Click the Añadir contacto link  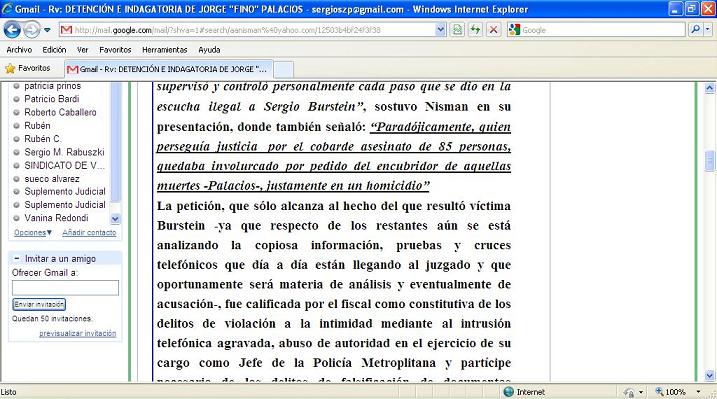pos(89,233)
